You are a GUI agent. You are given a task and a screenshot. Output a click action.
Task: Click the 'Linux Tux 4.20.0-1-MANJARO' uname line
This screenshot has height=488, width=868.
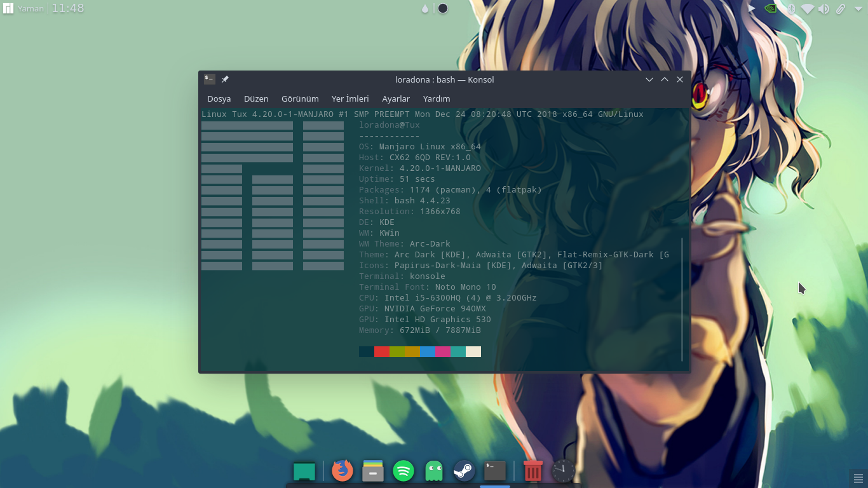(423, 114)
